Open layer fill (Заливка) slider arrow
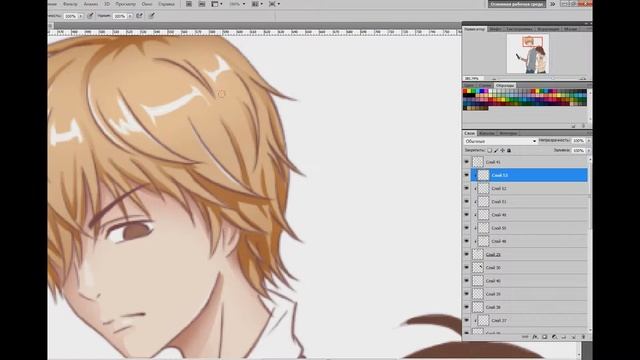This screenshot has height=360, width=640. point(589,151)
